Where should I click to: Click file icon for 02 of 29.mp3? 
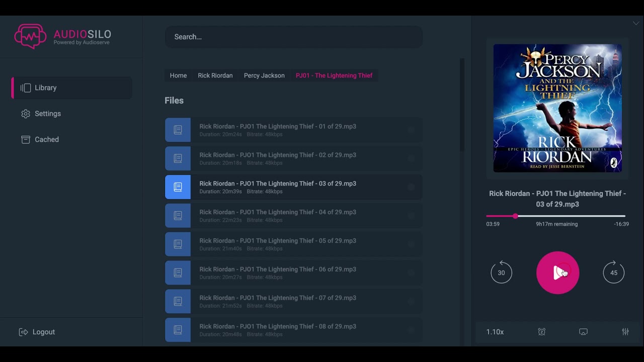click(x=178, y=158)
